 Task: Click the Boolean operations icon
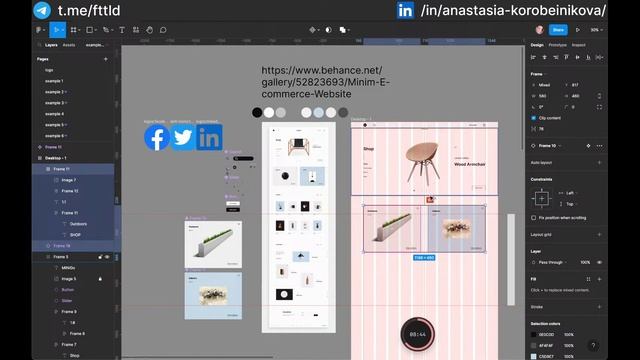(x=342, y=30)
